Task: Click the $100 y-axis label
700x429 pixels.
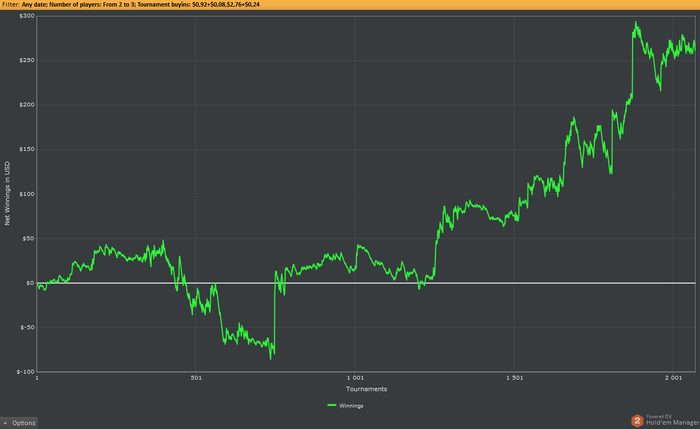Action: coord(27,194)
